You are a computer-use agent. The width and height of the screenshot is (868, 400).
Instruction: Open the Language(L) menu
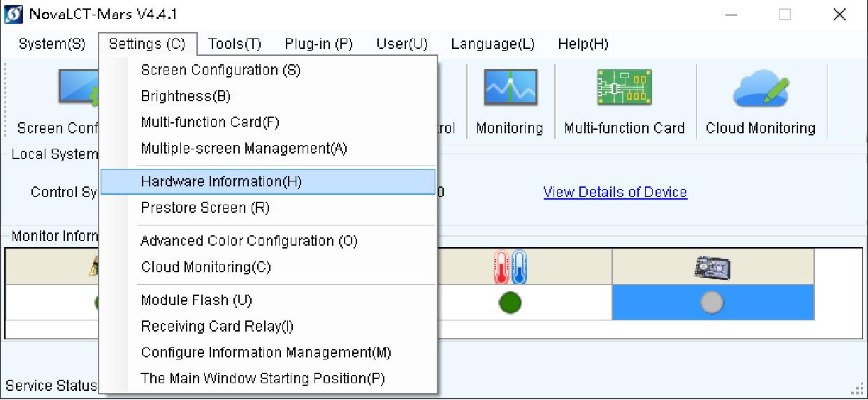tap(493, 44)
